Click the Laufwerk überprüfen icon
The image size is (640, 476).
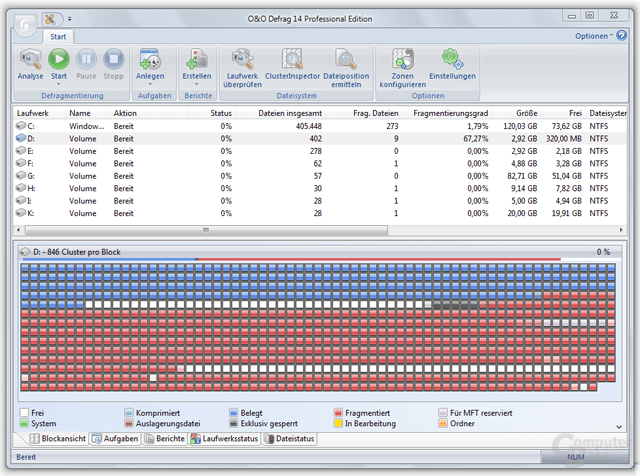click(242, 59)
